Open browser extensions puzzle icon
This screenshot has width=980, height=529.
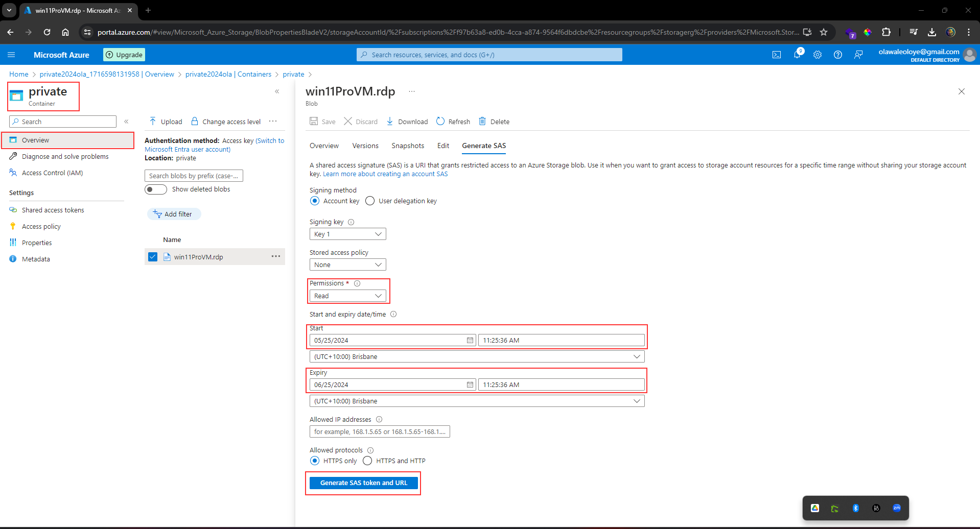(x=886, y=32)
